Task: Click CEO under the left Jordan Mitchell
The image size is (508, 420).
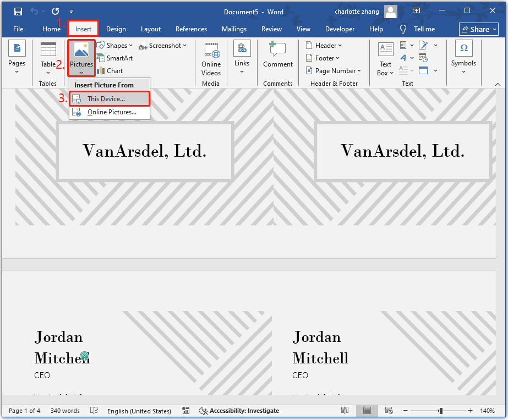Action: click(x=42, y=375)
